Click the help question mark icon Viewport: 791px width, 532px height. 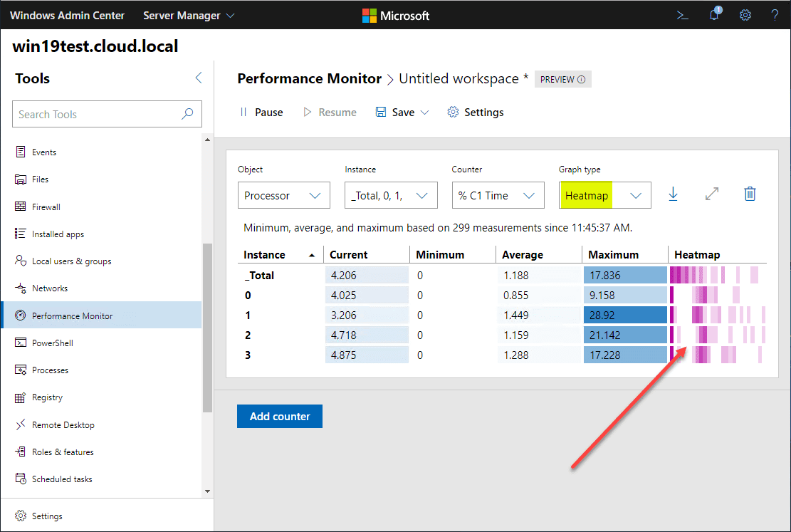(775, 15)
